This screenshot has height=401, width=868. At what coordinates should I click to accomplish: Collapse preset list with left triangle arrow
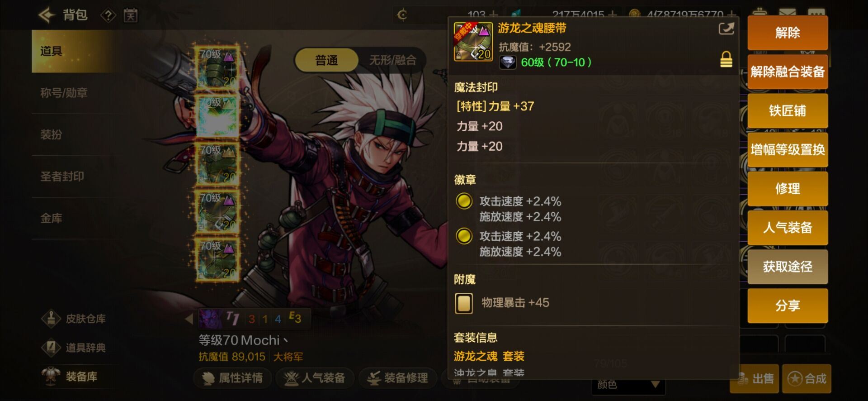(x=189, y=319)
